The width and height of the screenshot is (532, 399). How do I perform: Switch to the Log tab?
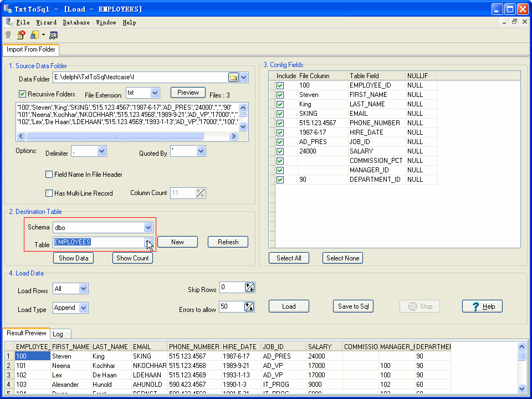[x=60, y=334]
